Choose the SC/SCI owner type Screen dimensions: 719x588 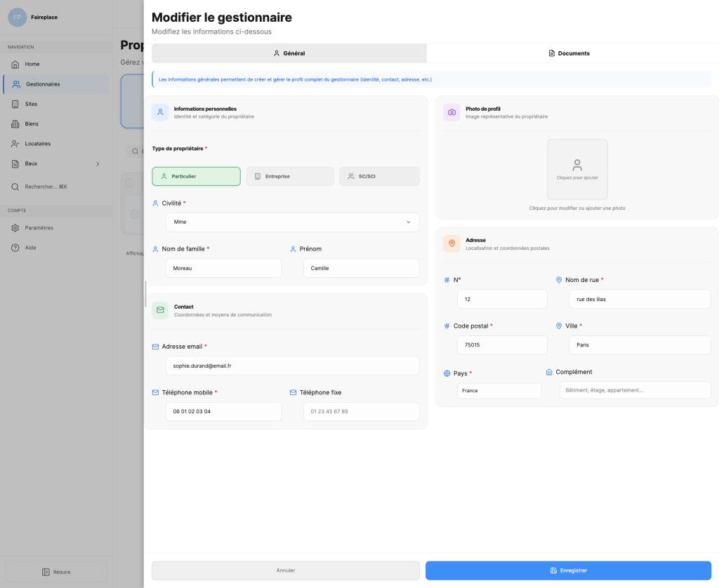pyautogui.click(x=379, y=176)
